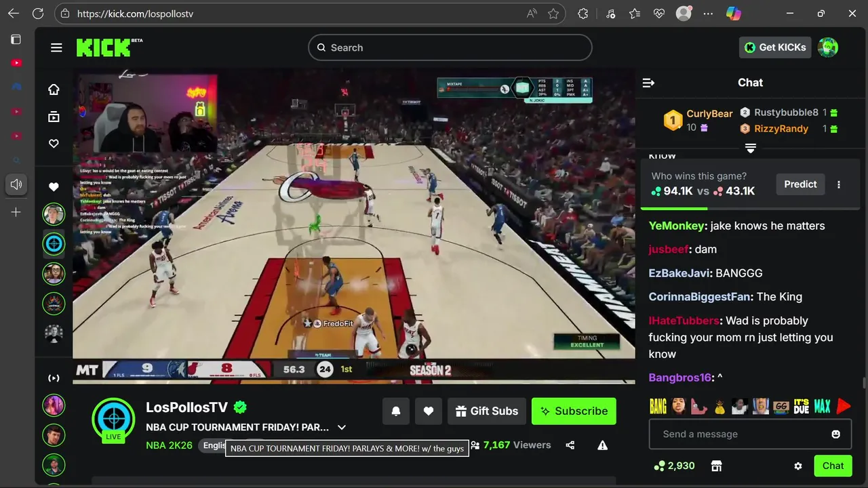Insert the pink Patrick emote

(x=699, y=406)
